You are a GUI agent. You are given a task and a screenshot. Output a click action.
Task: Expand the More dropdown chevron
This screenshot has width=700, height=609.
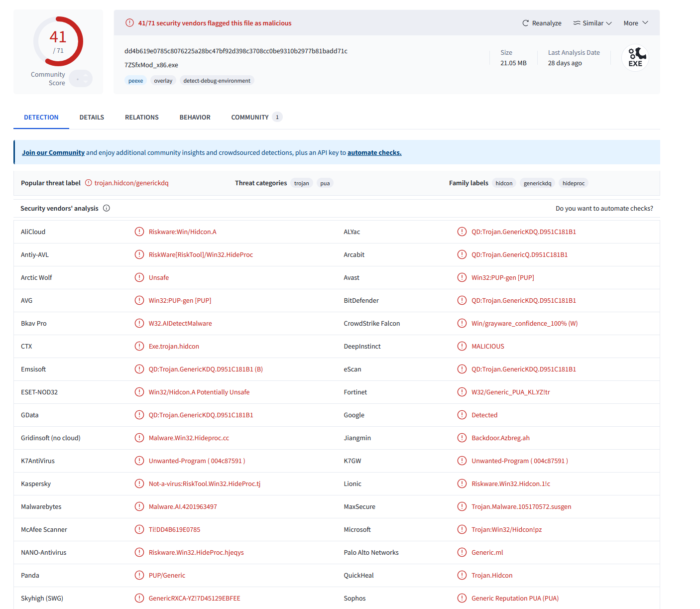(645, 23)
